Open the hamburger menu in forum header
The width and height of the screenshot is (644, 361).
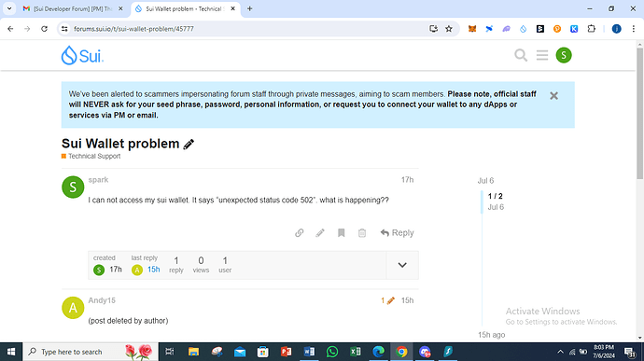[542, 55]
